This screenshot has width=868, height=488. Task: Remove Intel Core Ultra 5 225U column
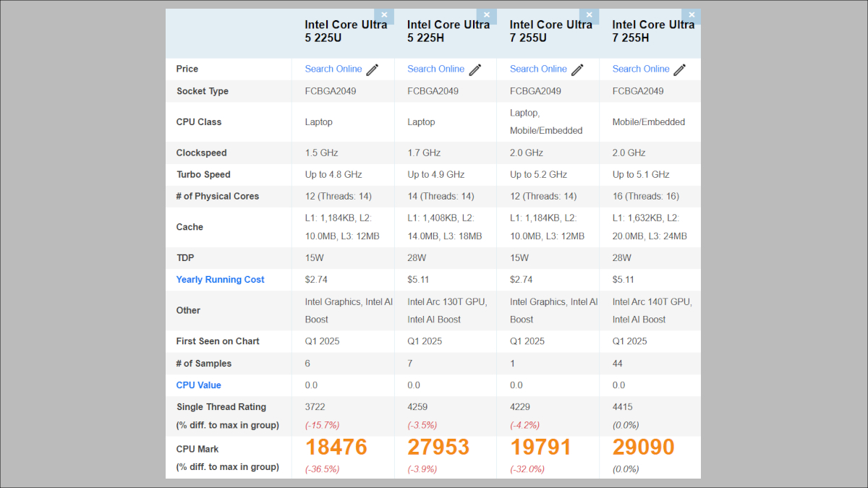[384, 15]
